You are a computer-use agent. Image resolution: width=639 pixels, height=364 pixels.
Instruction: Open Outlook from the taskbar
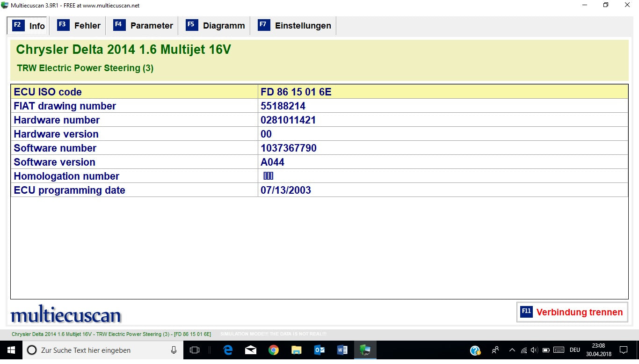pyautogui.click(x=319, y=350)
